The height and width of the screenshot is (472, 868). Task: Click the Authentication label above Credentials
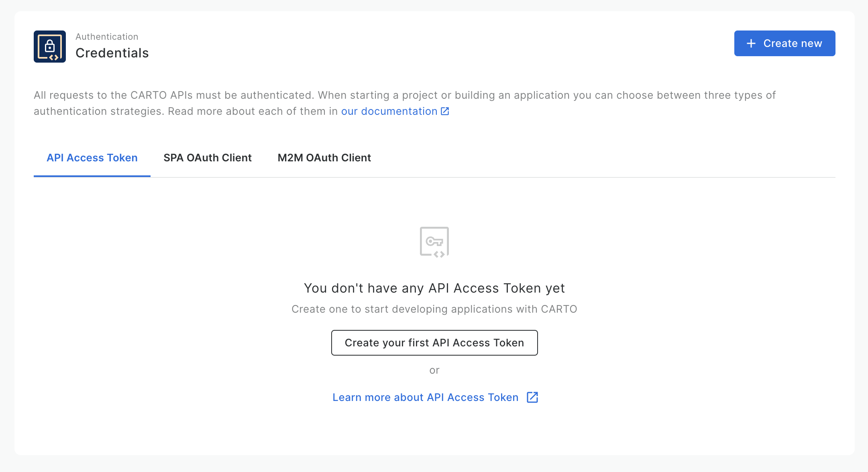(107, 37)
